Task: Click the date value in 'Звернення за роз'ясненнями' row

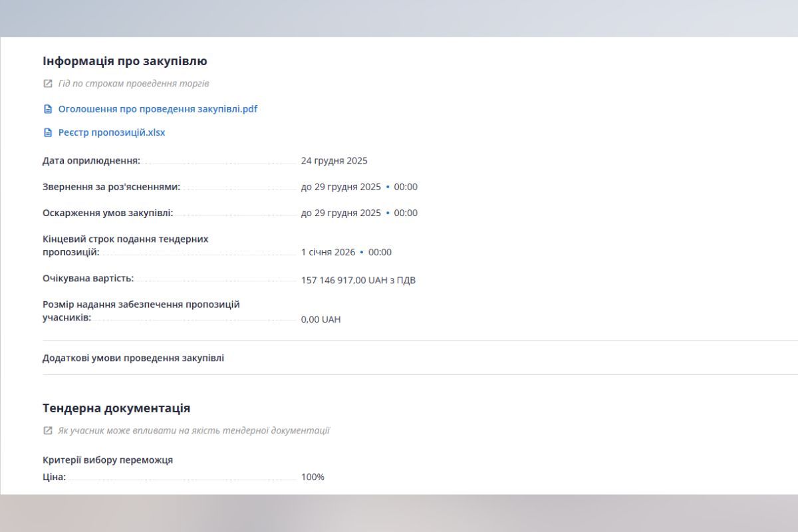Action: point(340,187)
